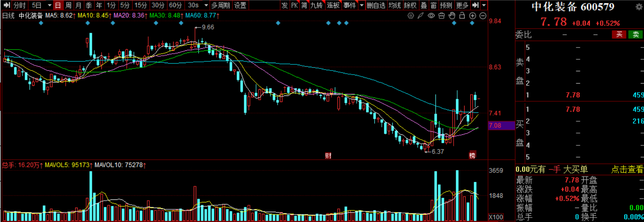The height and width of the screenshot is (222, 644).
Task: Click the 窗 window button
Action: (x=433, y=5)
